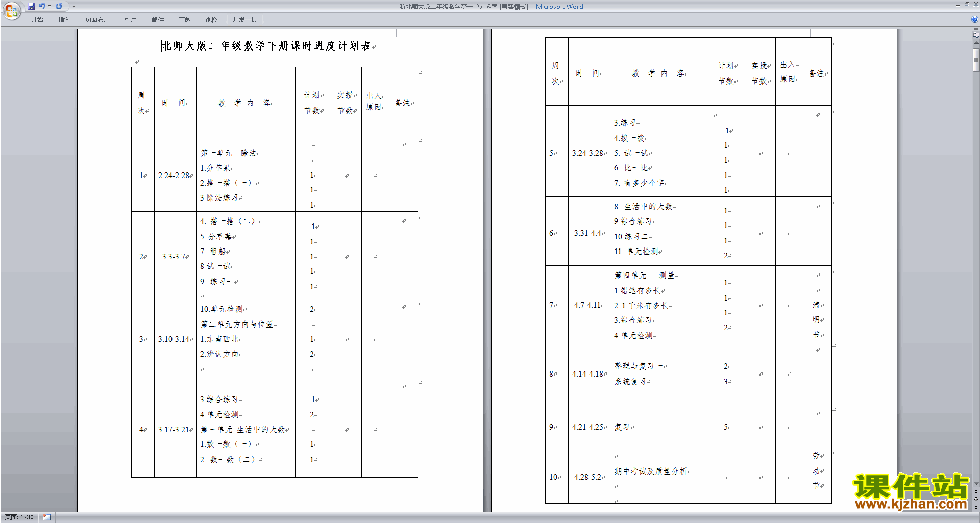Viewport: 980px width, 523px height.
Task: Toggle the ruler using the View Ruler icon
Action: 976,35
